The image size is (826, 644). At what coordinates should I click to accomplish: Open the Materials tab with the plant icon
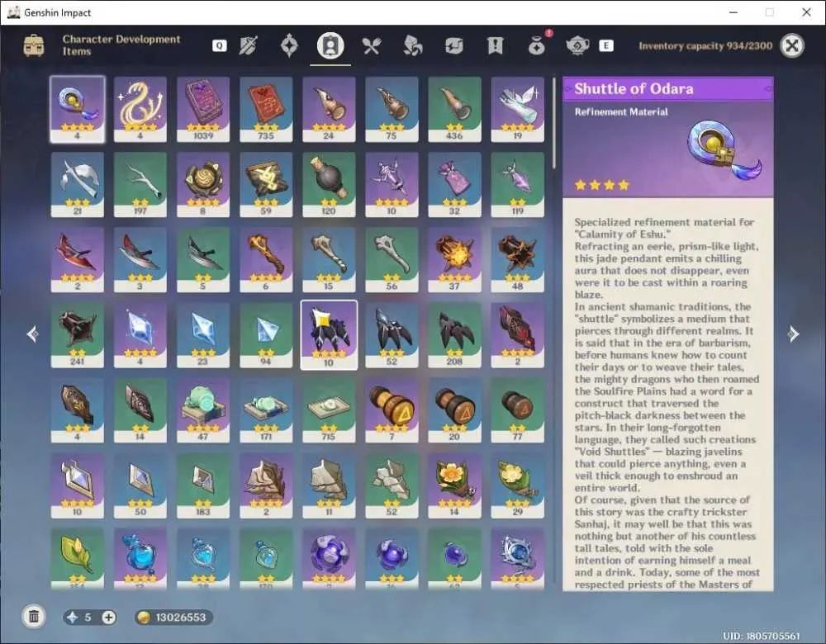point(412,45)
